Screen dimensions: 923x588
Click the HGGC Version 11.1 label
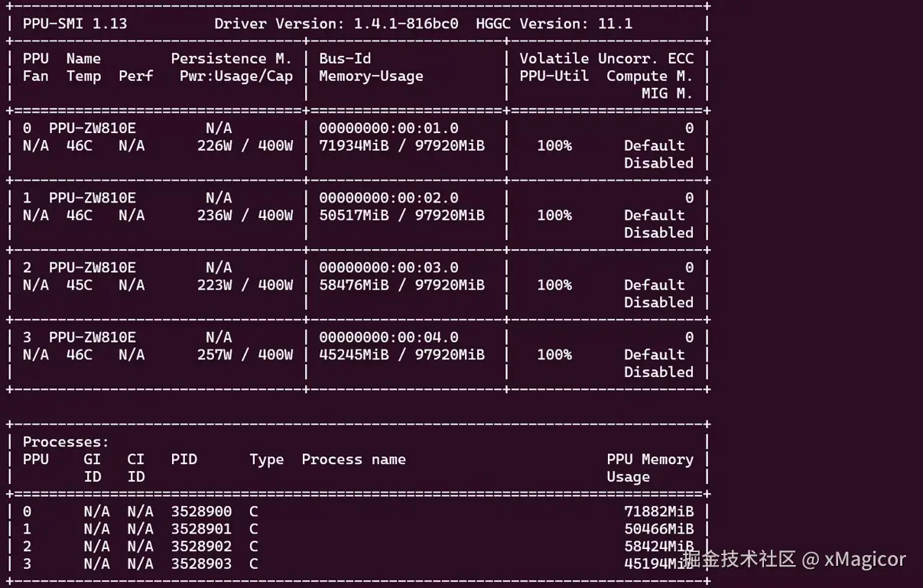click(554, 23)
